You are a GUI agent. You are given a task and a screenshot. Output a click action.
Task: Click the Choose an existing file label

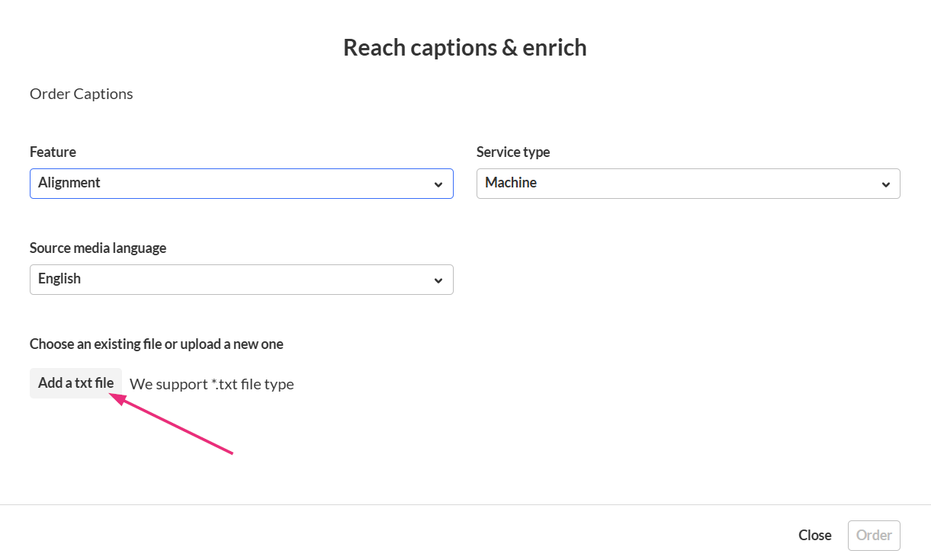(156, 344)
